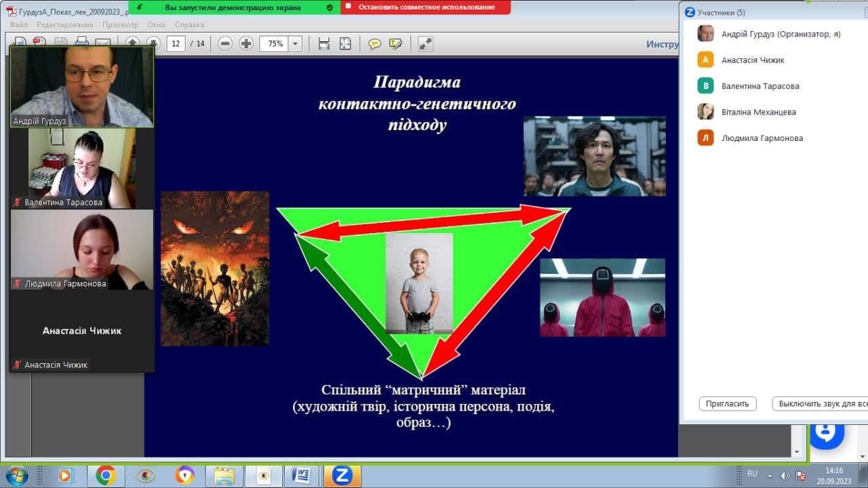Select participant Віталіна Механцева in list
The image size is (868, 488).
pyautogui.click(x=758, y=112)
